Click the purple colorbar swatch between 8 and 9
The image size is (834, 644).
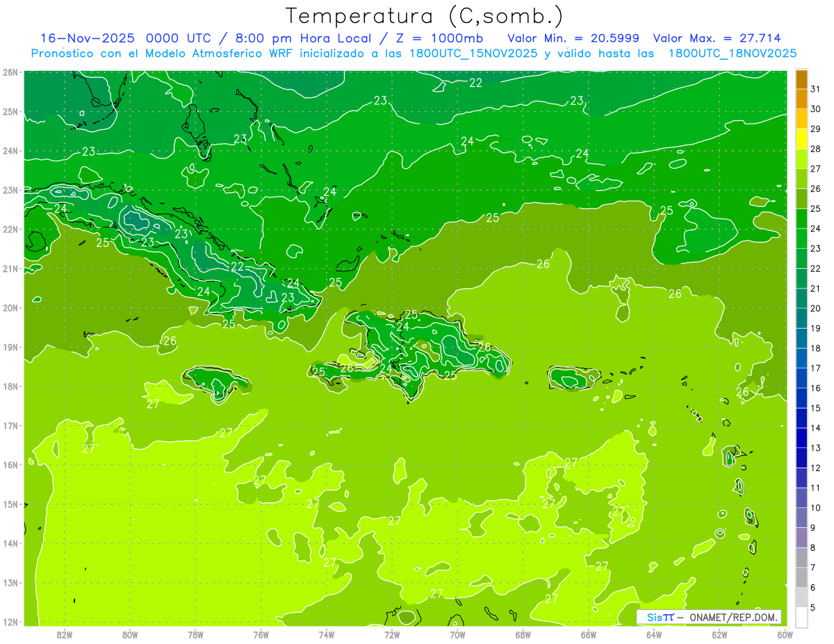(801, 538)
